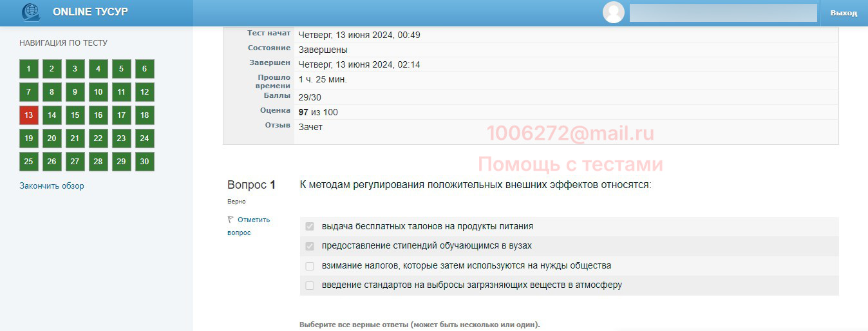This screenshot has width=868, height=331.
Task: Click the Отметить вопрос link
Action: [x=253, y=220]
